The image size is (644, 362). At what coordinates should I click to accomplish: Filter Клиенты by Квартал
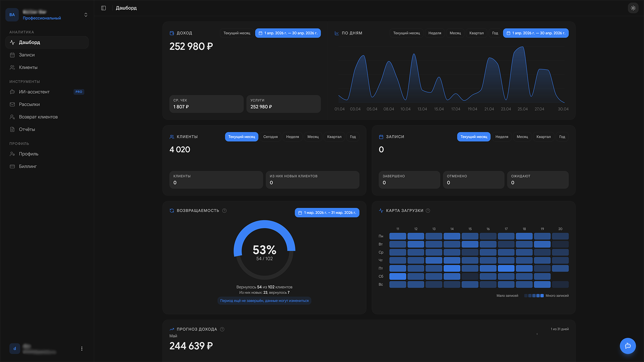[x=334, y=137]
